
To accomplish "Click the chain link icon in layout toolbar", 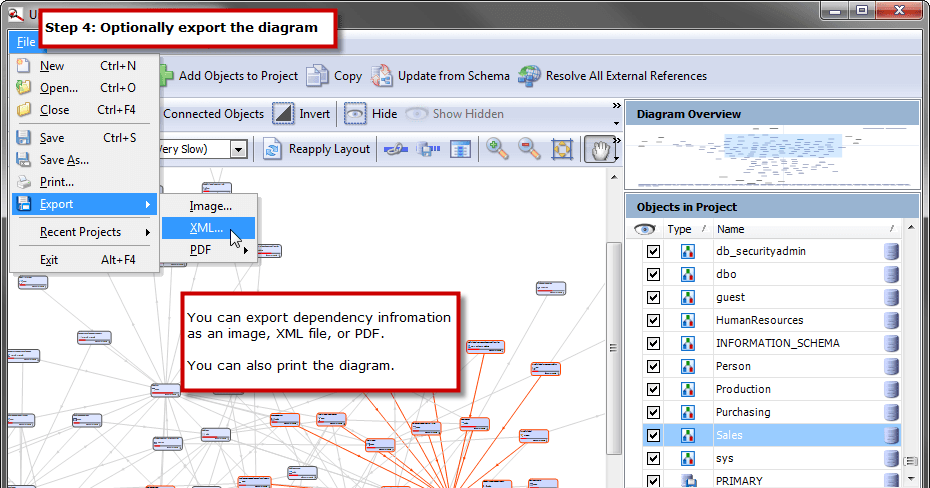I will tap(395, 149).
